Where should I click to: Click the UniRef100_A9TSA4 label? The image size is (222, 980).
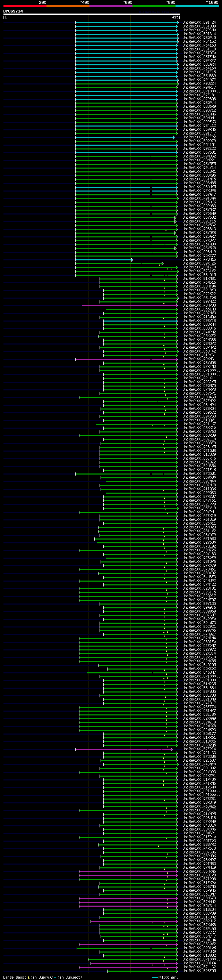point(199,198)
